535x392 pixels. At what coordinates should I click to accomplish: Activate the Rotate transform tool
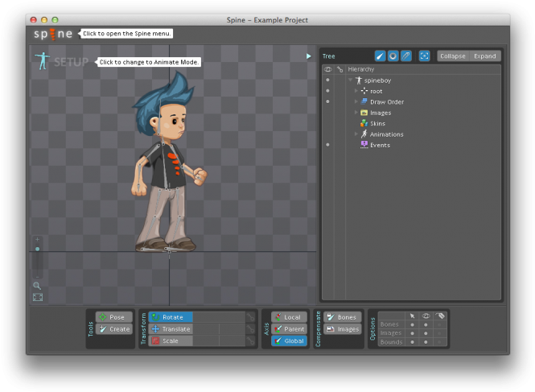tap(171, 317)
